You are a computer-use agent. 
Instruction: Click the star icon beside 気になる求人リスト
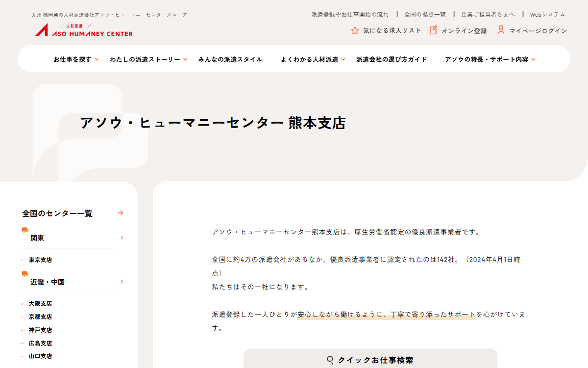355,30
